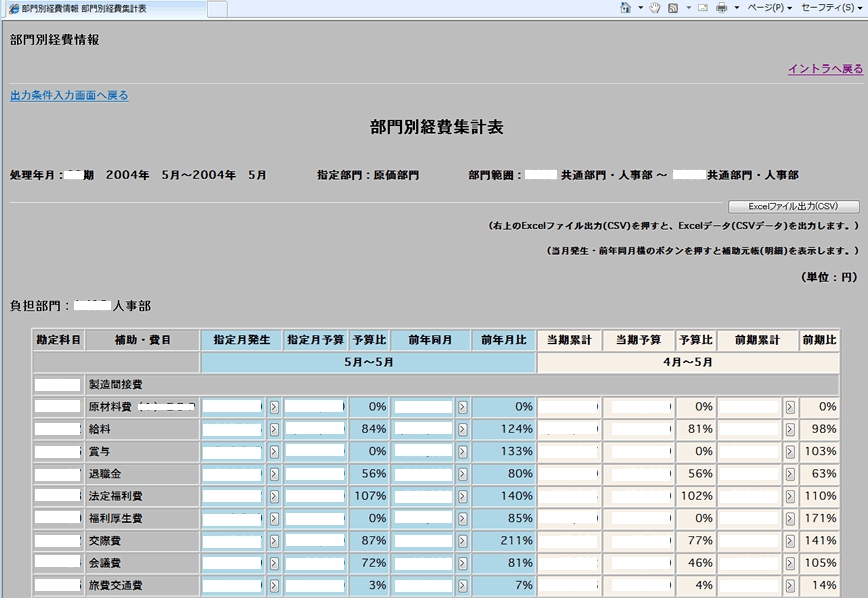Click the Read Mail envelope icon

(703, 8)
